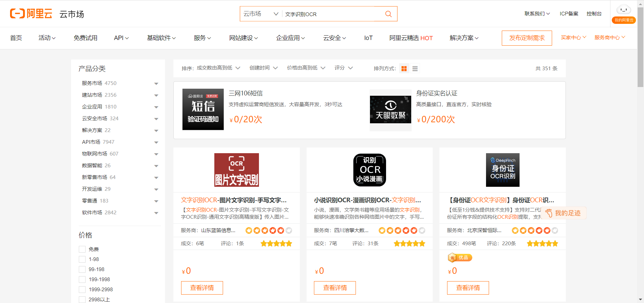
Task: Click the page vertical scrollbar thumb
Action: click(x=640, y=47)
